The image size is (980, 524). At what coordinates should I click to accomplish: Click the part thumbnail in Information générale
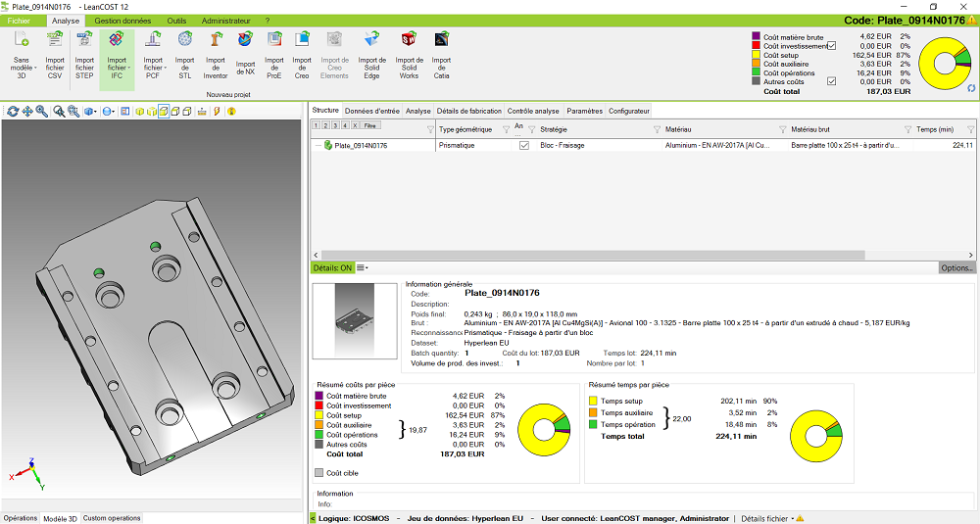[355, 321]
